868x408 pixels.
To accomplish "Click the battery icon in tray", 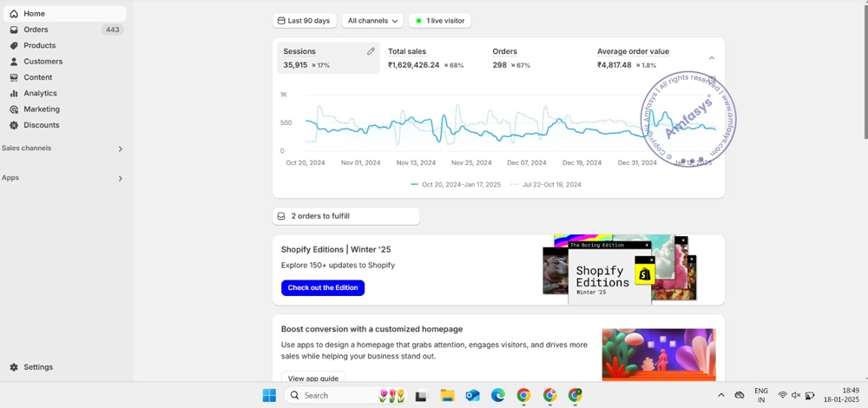I will (810, 395).
